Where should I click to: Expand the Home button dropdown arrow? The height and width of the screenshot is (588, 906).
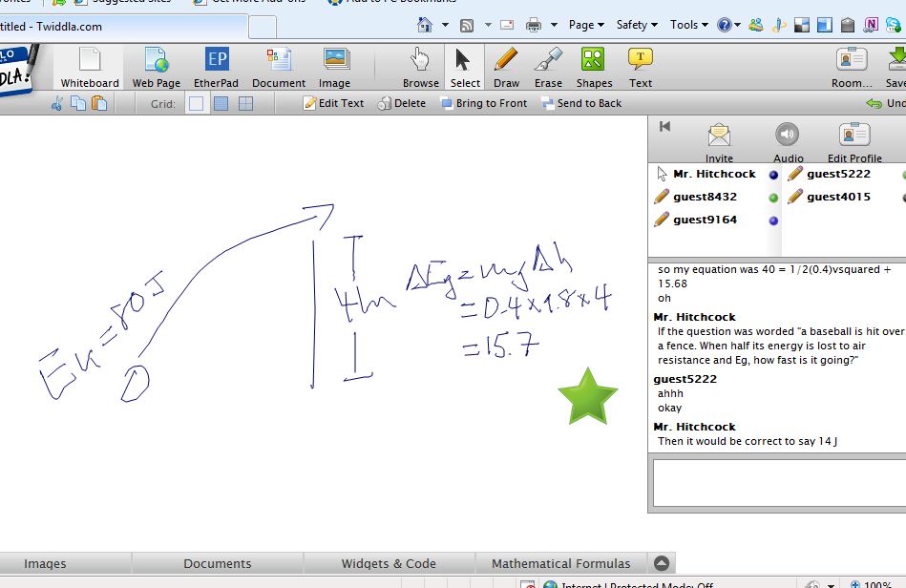(445, 25)
